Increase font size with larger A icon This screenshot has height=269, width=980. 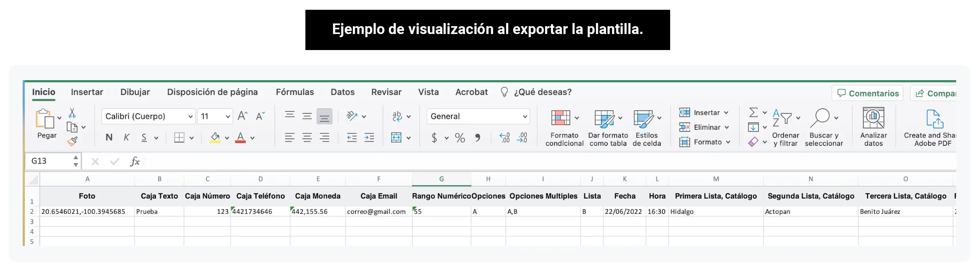243,116
